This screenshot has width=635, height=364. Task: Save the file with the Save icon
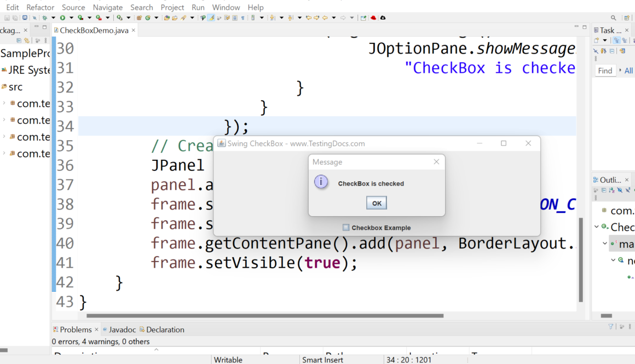pyautogui.click(x=7, y=18)
